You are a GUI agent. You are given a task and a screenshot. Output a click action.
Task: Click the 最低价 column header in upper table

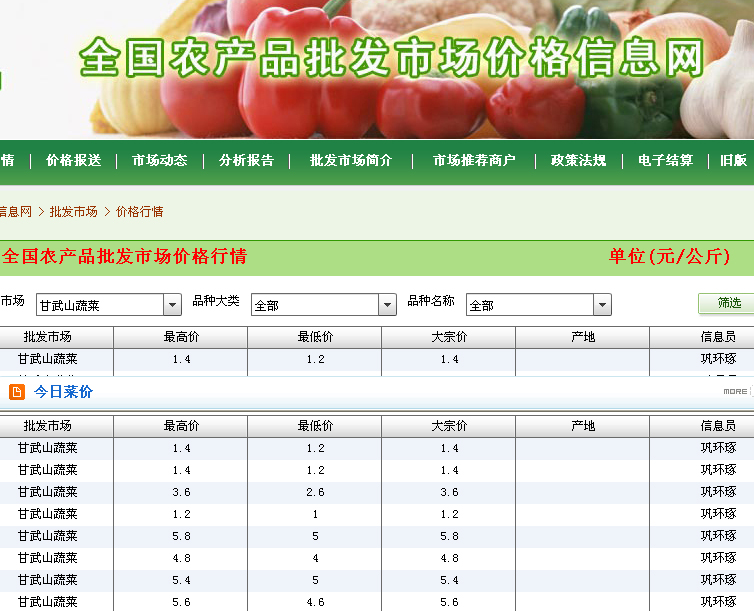pos(315,337)
